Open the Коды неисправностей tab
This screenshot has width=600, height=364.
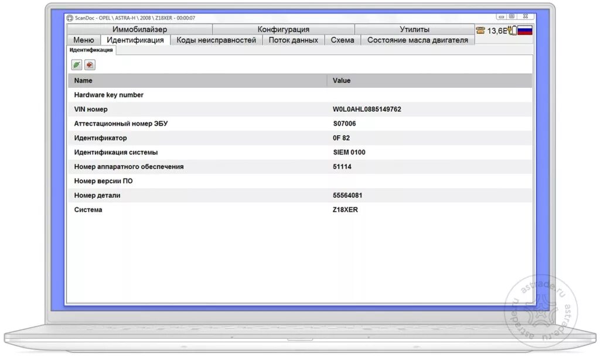[x=216, y=40]
